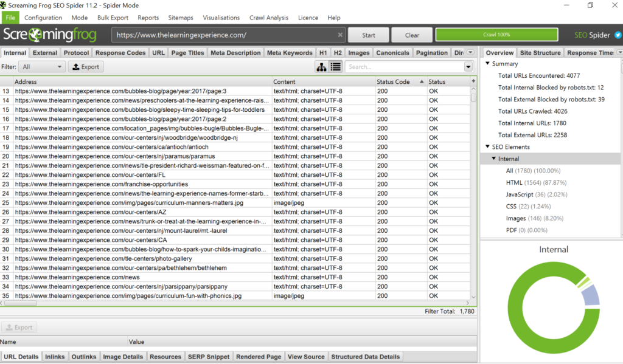Image resolution: width=623 pixels, height=364 pixels.
Task: Select the PDF (0) tree item
Action: point(526,230)
